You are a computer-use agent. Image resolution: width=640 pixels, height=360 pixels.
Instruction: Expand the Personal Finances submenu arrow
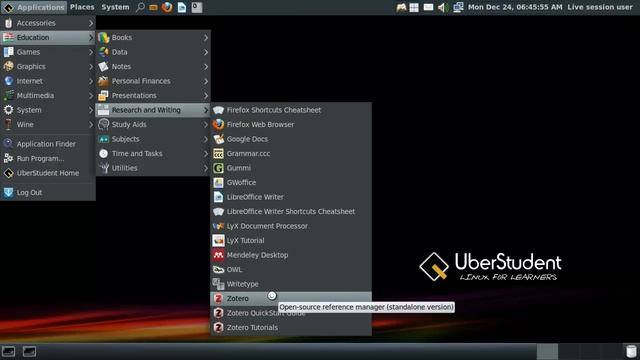coord(206,81)
